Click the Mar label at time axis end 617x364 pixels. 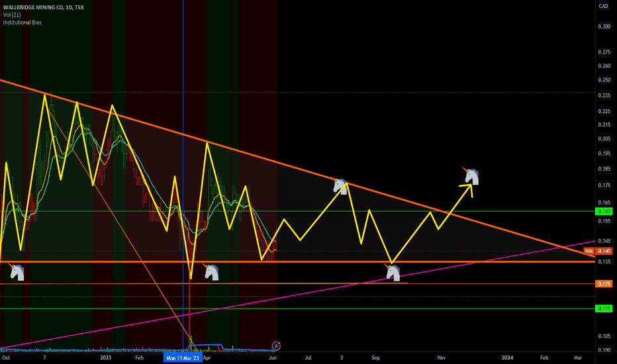pos(578,357)
